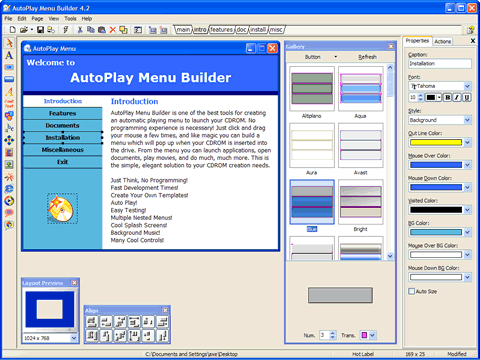Open the File menu
The width and height of the screenshot is (480, 360).
click(8, 19)
